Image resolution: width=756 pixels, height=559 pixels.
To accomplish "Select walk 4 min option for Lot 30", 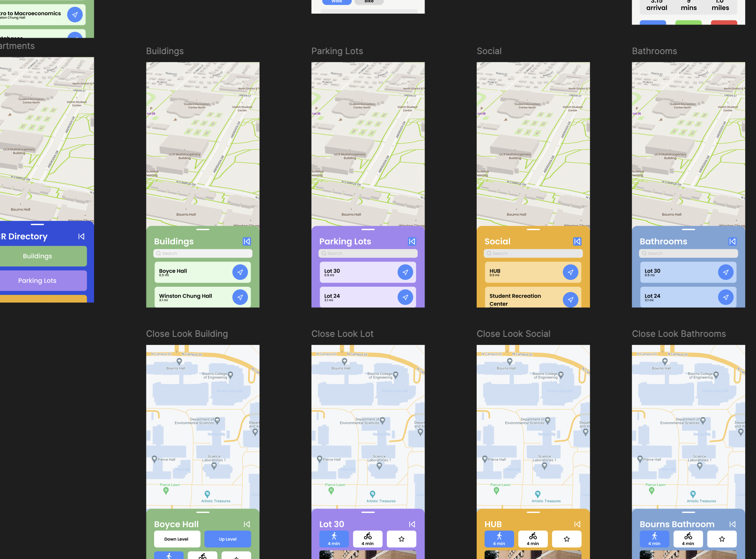I will click(x=334, y=539).
